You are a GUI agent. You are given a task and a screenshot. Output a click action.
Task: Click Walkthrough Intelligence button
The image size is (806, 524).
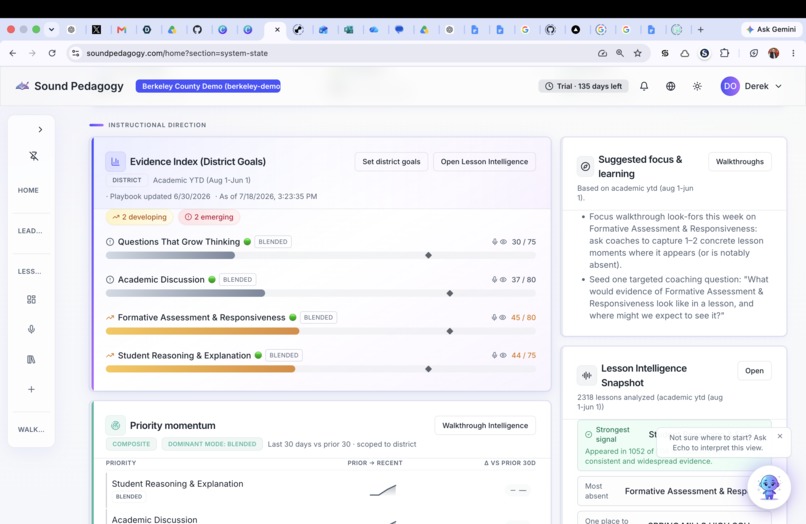point(485,425)
